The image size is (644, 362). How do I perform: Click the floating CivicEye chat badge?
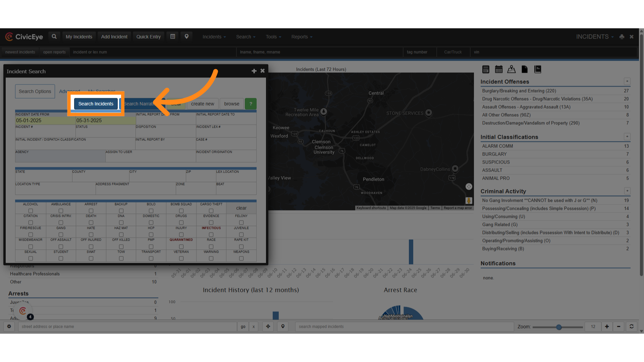23,311
